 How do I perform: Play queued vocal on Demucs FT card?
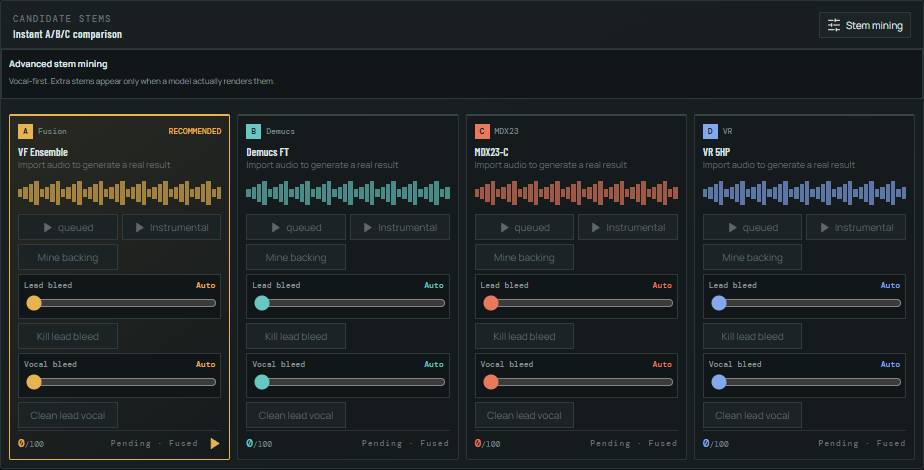point(296,227)
